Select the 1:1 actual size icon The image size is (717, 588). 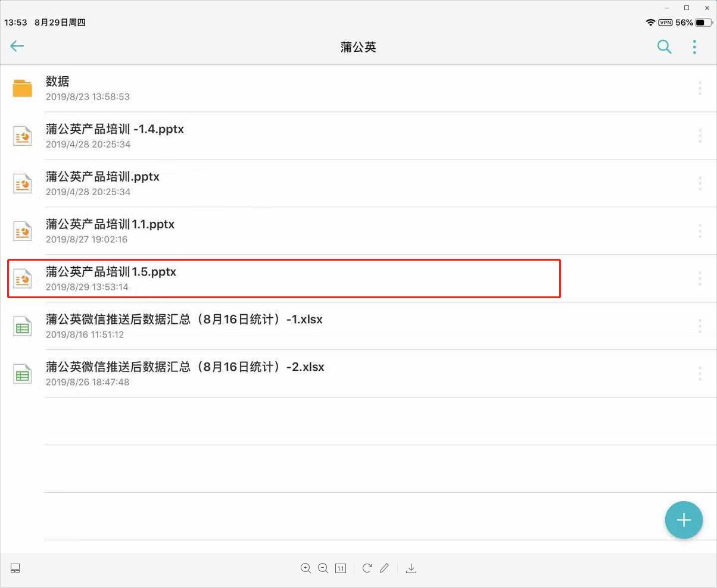(341, 568)
